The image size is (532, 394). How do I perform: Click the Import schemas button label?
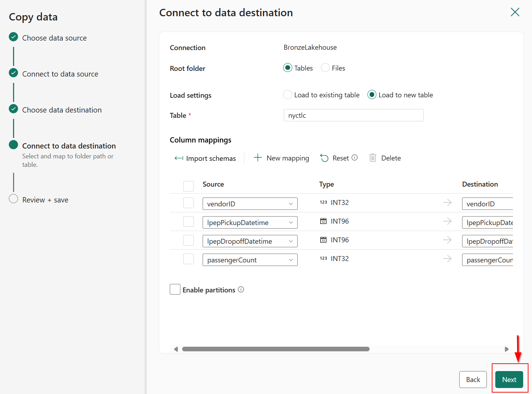pos(211,158)
